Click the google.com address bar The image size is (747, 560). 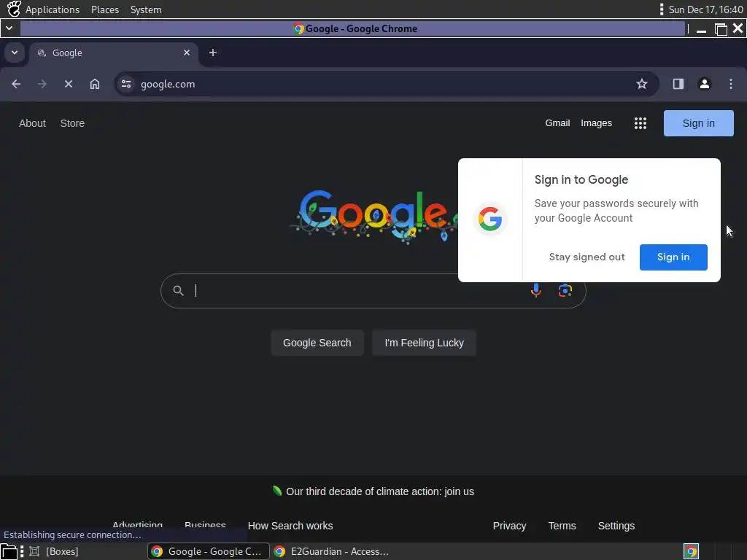click(387, 84)
